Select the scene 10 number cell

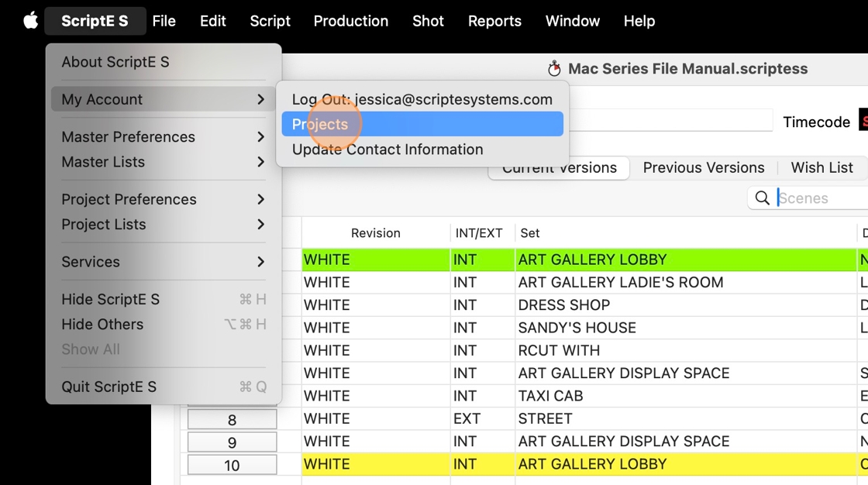[x=232, y=465]
